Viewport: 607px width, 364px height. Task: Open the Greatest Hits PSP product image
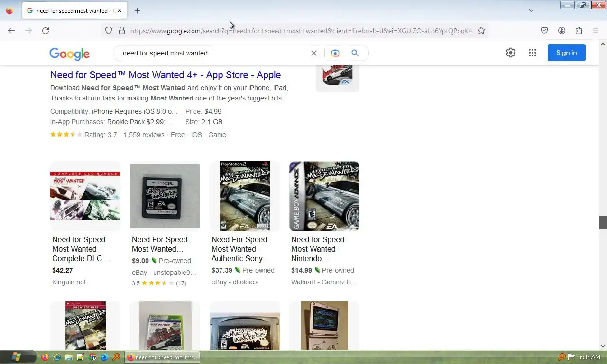[85, 326]
